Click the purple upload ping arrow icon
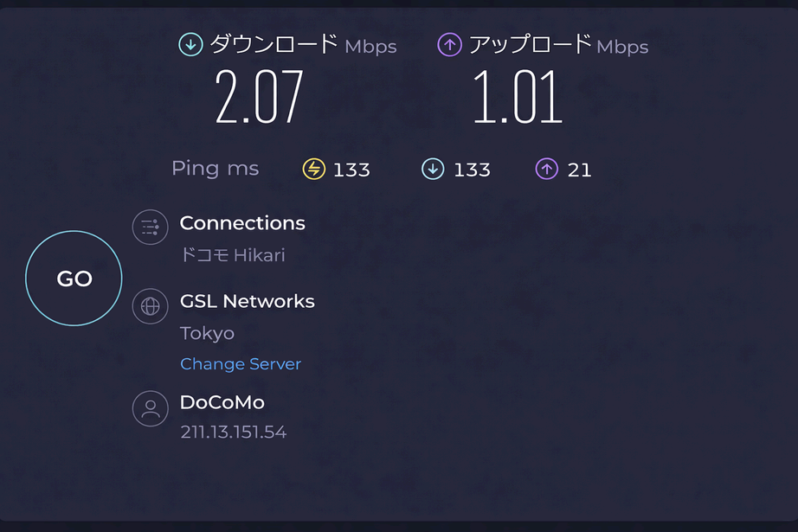 [x=546, y=170]
